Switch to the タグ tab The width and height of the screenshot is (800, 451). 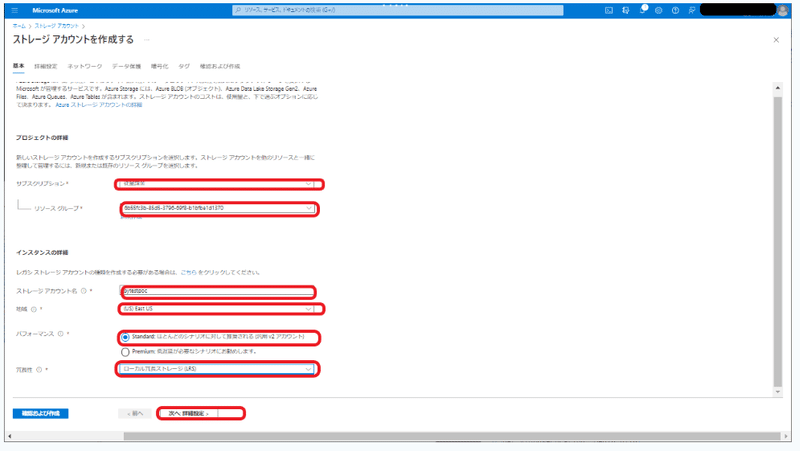[x=184, y=66]
